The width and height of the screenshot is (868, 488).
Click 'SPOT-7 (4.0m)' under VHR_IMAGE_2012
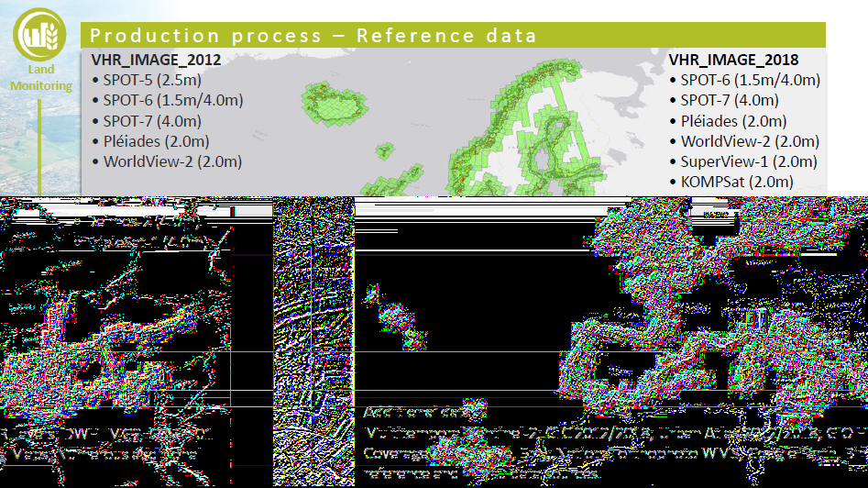coord(152,121)
